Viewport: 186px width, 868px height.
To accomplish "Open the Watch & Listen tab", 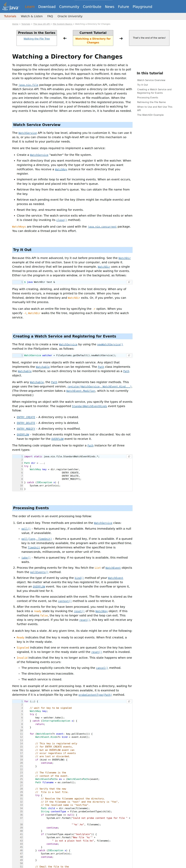I will pyautogui.click(x=32, y=16).
